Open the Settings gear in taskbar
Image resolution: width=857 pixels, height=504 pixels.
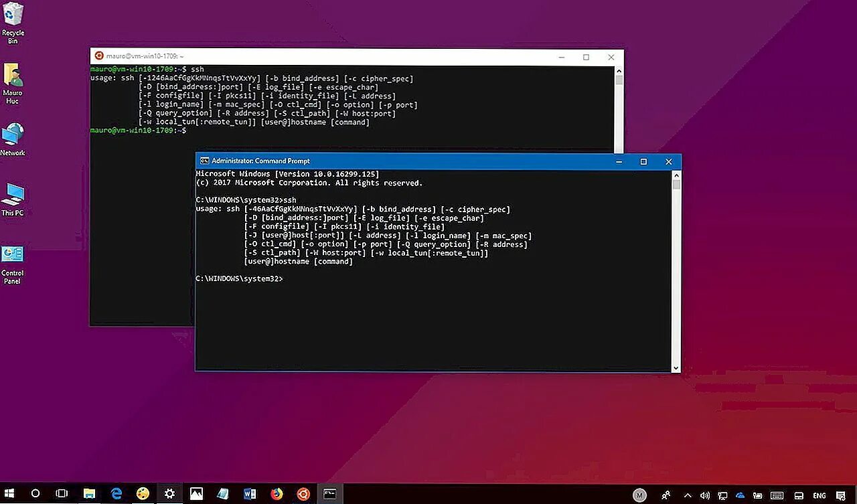pyautogui.click(x=169, y=494)
